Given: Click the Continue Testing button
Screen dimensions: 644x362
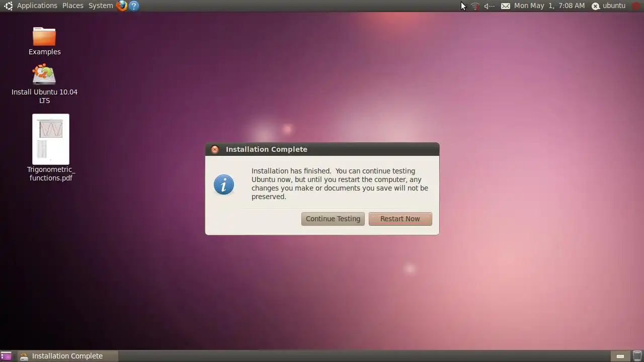Looking at the screenshot, I should pos(333,219).
